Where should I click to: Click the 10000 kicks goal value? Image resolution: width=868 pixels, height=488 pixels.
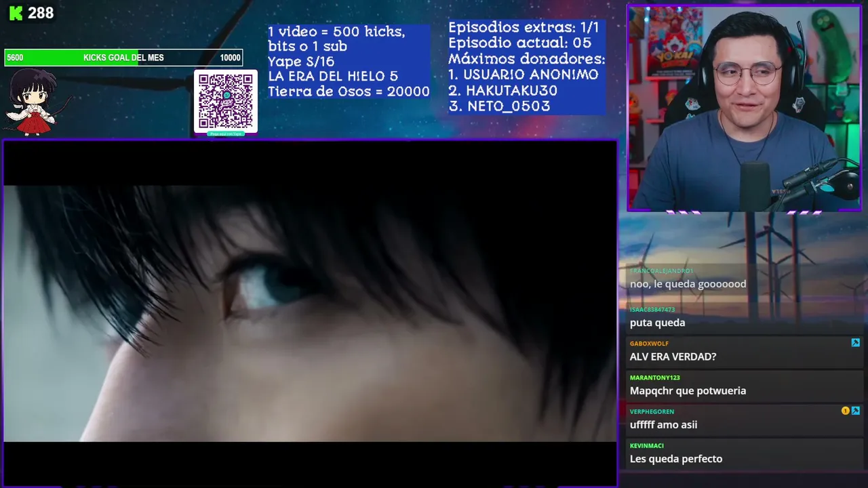tap(230, 58)
